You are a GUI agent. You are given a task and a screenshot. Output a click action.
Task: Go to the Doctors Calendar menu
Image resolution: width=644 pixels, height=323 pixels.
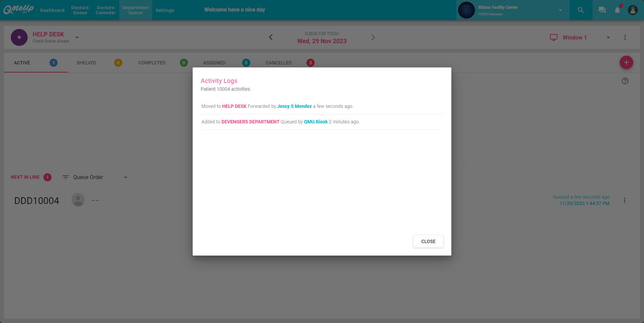105,10
